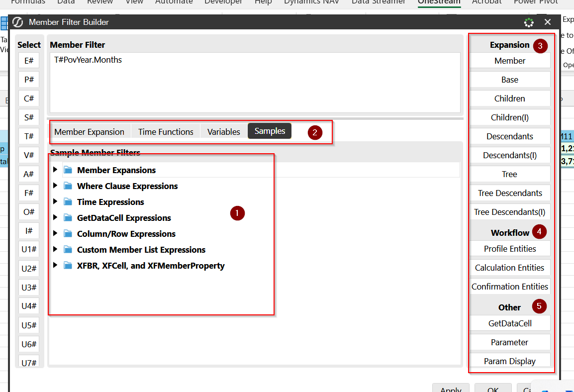Select the F# flow dimension token
The width and height of the screenshot is (574, 392).
(28, 193)
